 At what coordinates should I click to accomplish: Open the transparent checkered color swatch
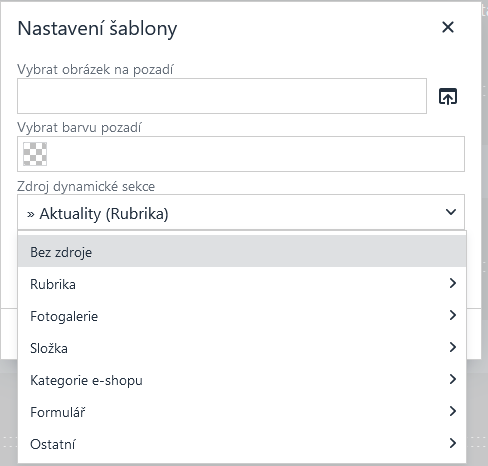click(35, 154)
